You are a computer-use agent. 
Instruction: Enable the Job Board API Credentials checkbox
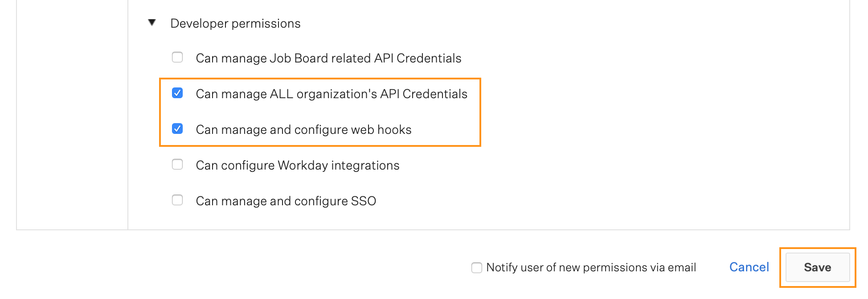[x=177, y=57]
